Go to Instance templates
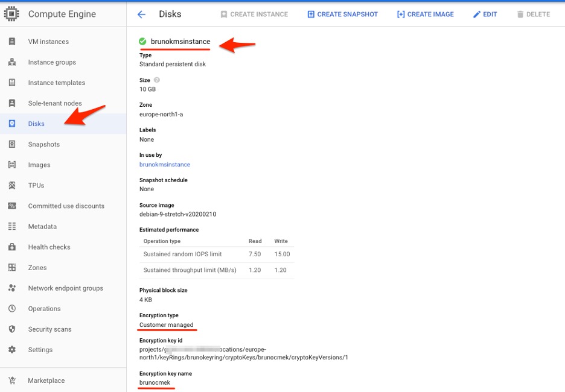Screen dimensions: 565x392 [x=56, y=83]
